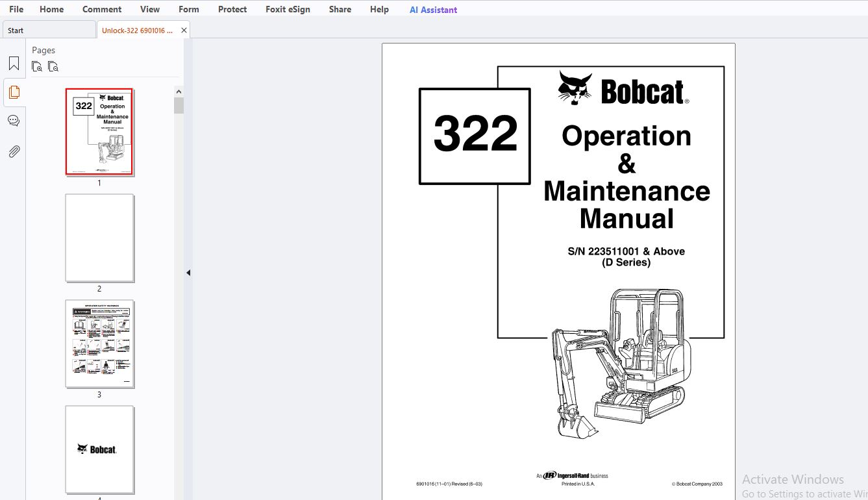Image resolution: width=868 pixels, height=500 pixels.
Task: Open the Form tab
Action: coord(189,9)
